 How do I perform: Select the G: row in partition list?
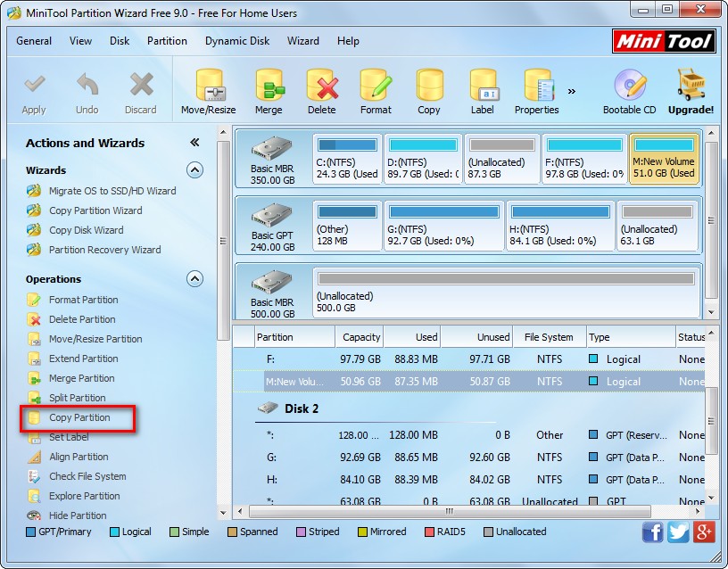pyautogui.click(x=469, y=458)
